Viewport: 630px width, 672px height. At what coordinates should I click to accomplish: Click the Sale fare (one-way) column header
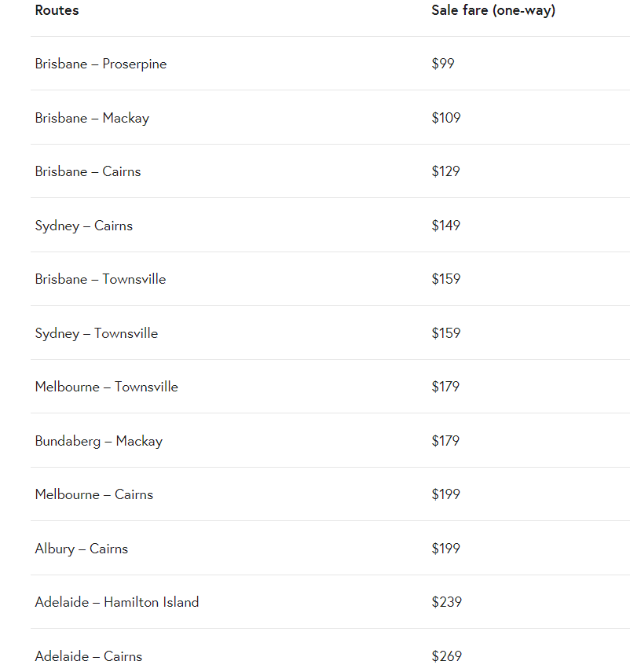pyautogui.click(x=493, y=10)
